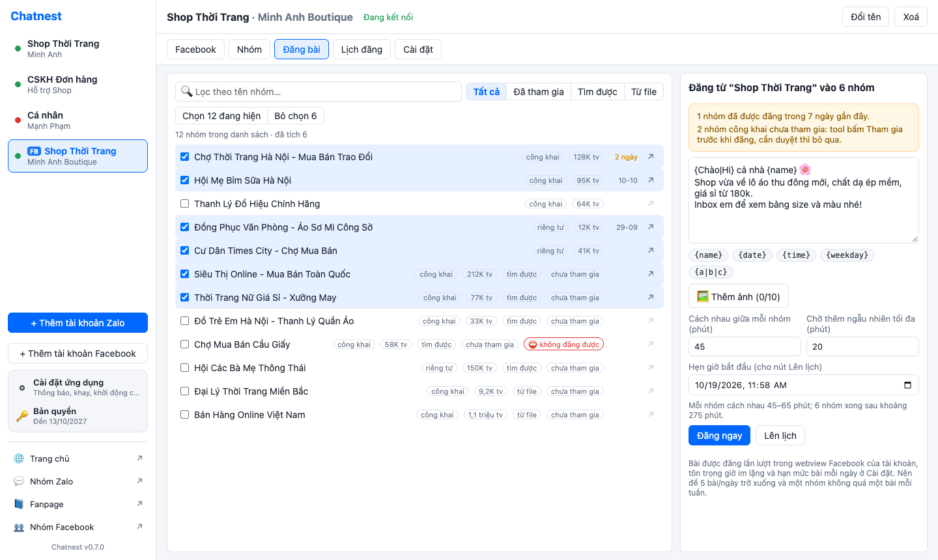Open external link for Đồng Phục Văn Phòng group
Image resolution: width=938 pixels, height=560 pixels.
point(651,227)
